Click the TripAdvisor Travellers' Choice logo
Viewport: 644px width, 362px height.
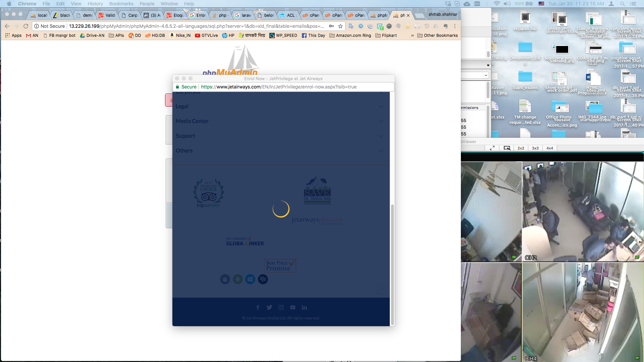208,193
